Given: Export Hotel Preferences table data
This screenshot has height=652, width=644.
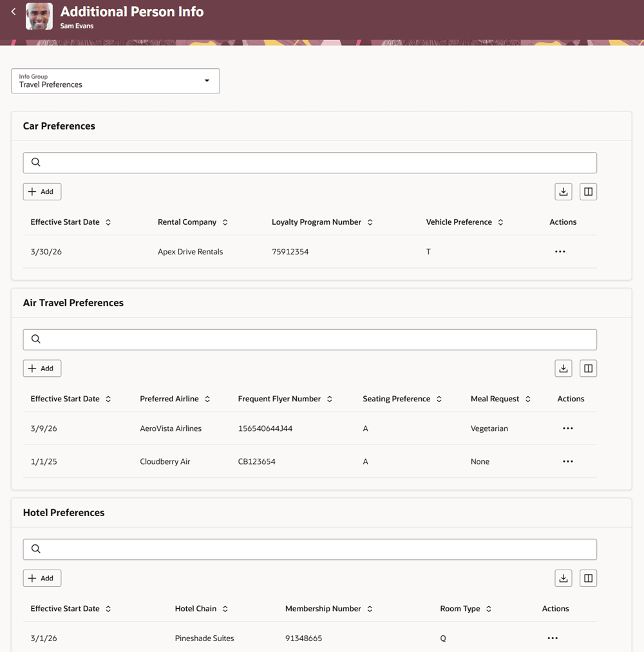Looking at the screenshot, I should pos(563,579).
